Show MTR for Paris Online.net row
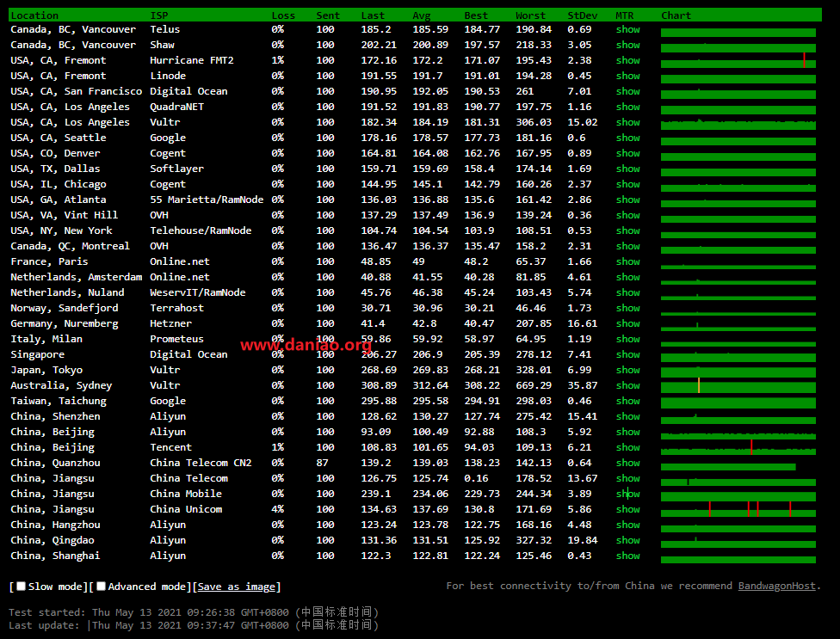 click(x=628, y=262)
